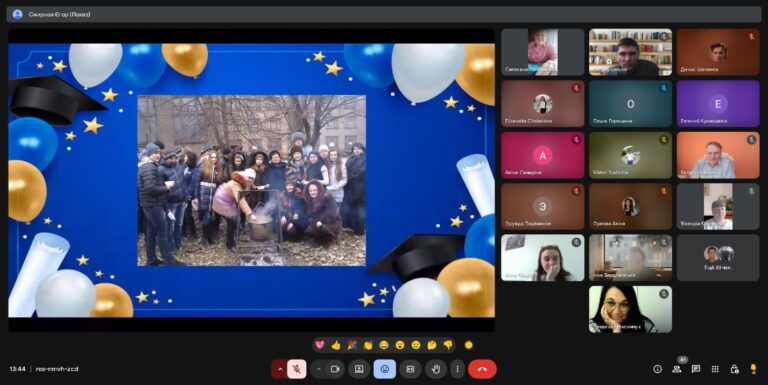Click muted mic icon on Денис tile
Viewport: 768px width, 385px height.
[751, 37]
